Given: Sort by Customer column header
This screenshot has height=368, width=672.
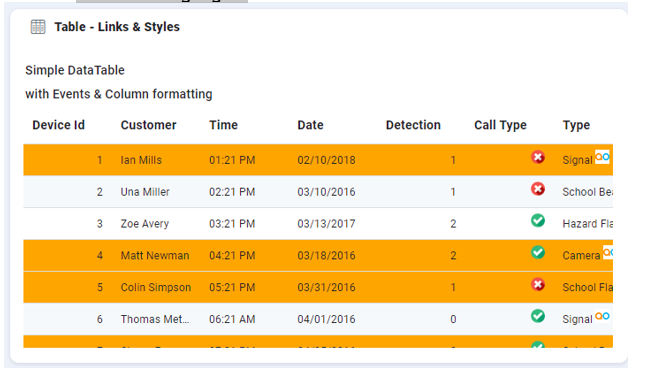Looking at the screenshot, I should (x=148, y=125).
